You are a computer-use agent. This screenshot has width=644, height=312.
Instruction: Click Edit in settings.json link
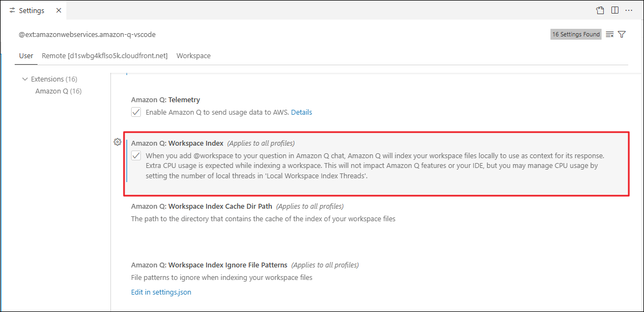tap(161, 292)
